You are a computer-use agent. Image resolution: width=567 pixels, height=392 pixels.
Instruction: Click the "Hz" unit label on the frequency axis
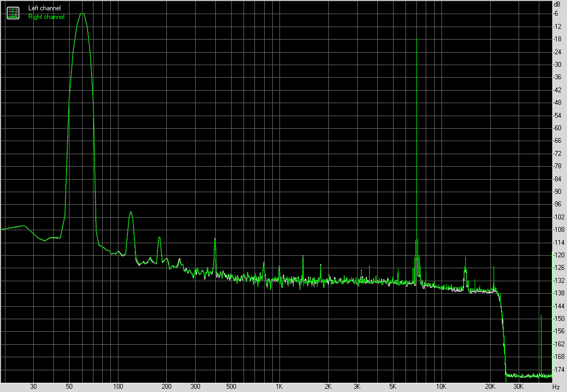point(556,387)
